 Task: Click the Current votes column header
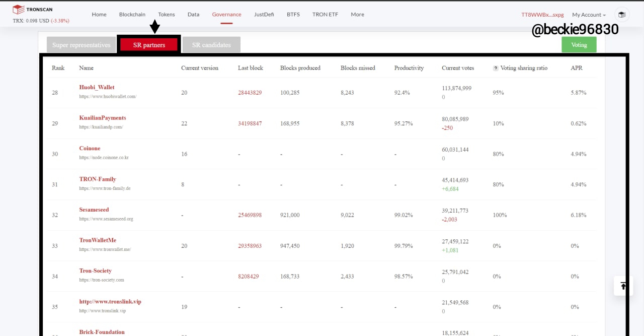click(458, 68)
